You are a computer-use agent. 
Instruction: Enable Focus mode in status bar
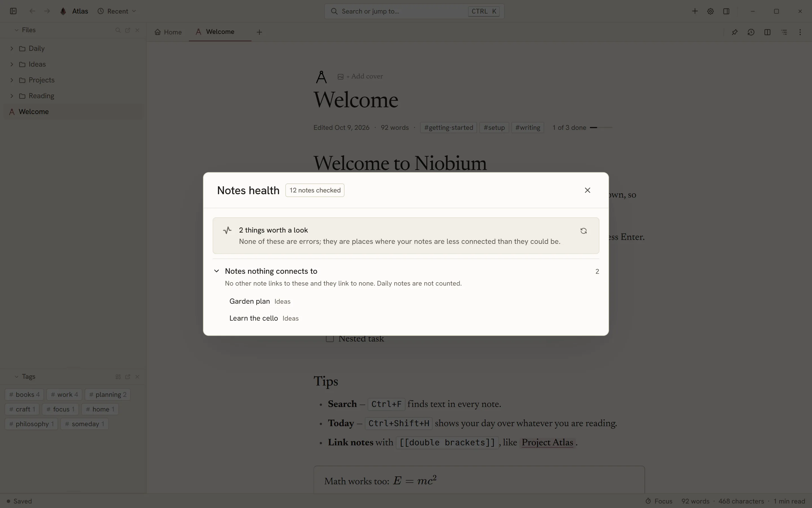pos(659,501)
